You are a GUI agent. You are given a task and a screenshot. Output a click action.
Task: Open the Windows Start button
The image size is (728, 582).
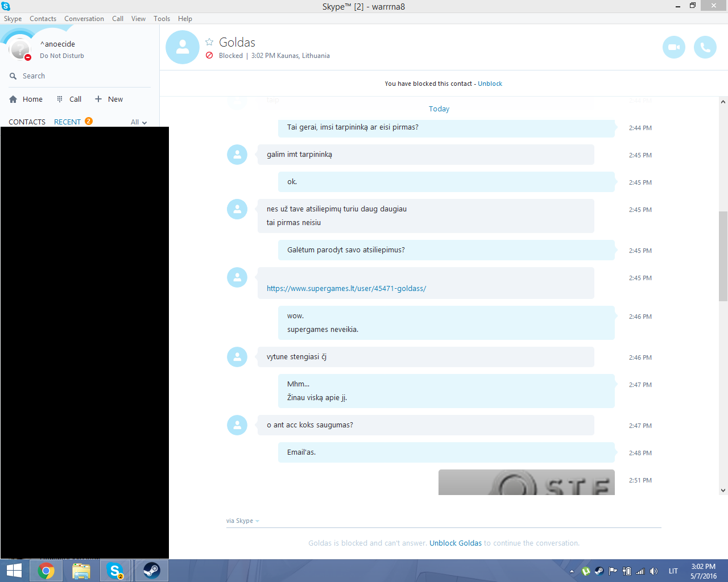point(14,571)
